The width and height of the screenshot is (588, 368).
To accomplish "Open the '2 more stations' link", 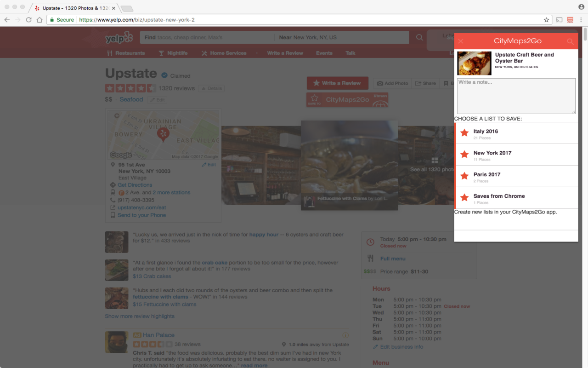I will point(171,192).
